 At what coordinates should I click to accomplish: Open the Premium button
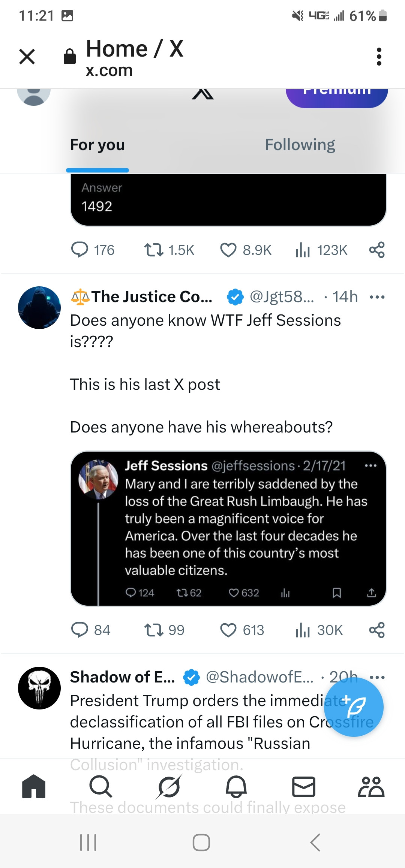coord(336,97)
